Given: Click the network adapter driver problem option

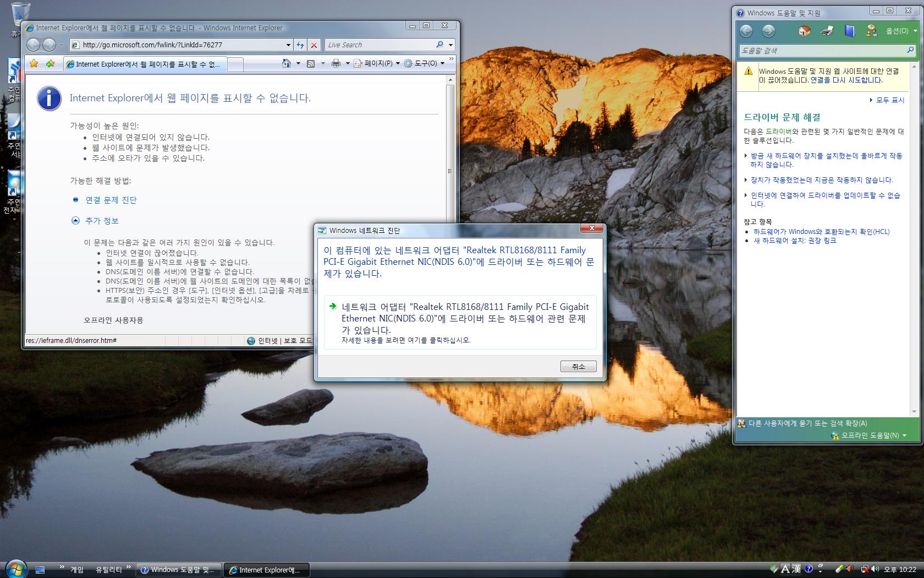Looking at the screenshot, I should coord(460,324).
